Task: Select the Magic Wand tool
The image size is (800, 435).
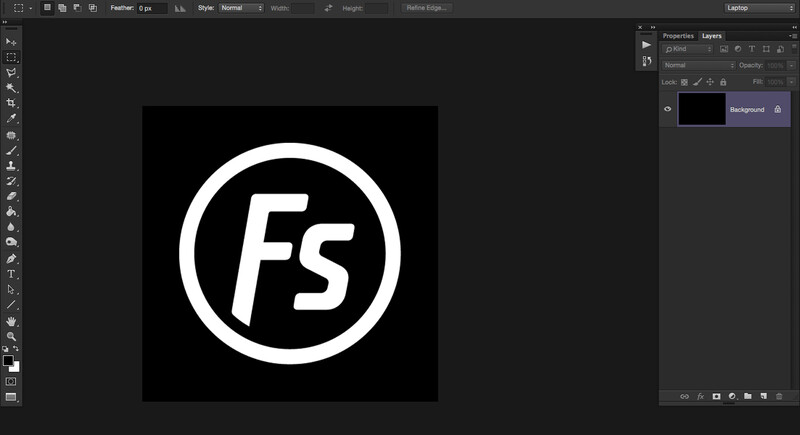Action: pos(11,88)
